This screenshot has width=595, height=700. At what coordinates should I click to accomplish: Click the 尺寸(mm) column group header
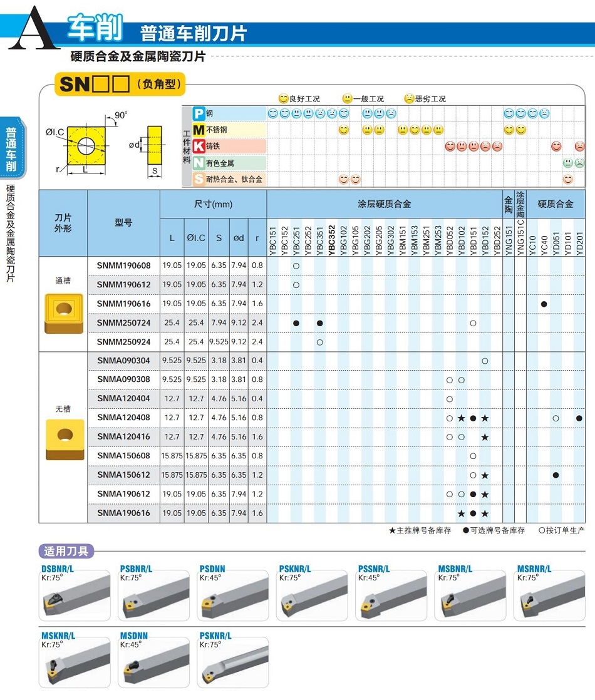click(213, 204)
